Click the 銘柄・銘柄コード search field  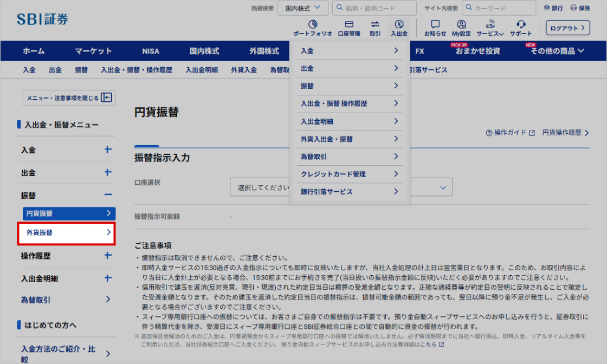tap(374, 8)
